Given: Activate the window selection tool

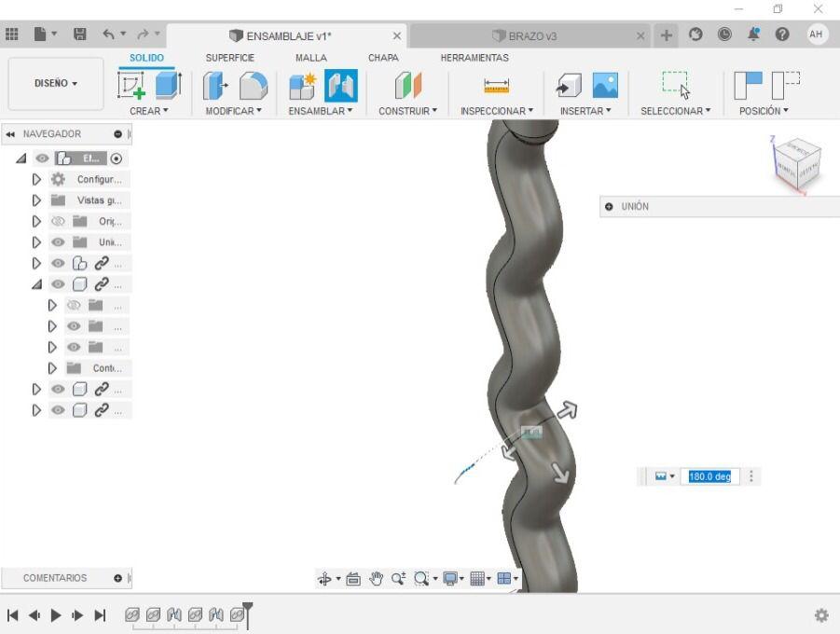Looking at the screenshot, I should (x=676, y=85).
